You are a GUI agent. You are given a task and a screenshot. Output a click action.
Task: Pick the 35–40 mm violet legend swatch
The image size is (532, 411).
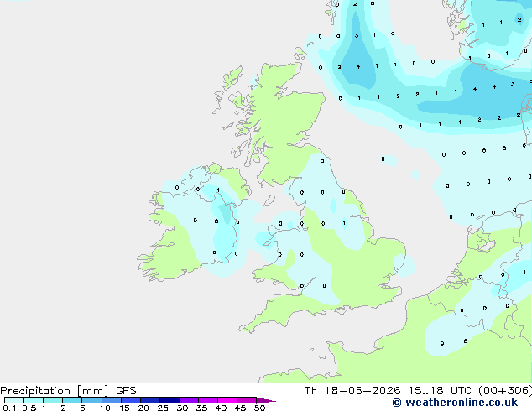pyautogui.click(x=208, y=400)
